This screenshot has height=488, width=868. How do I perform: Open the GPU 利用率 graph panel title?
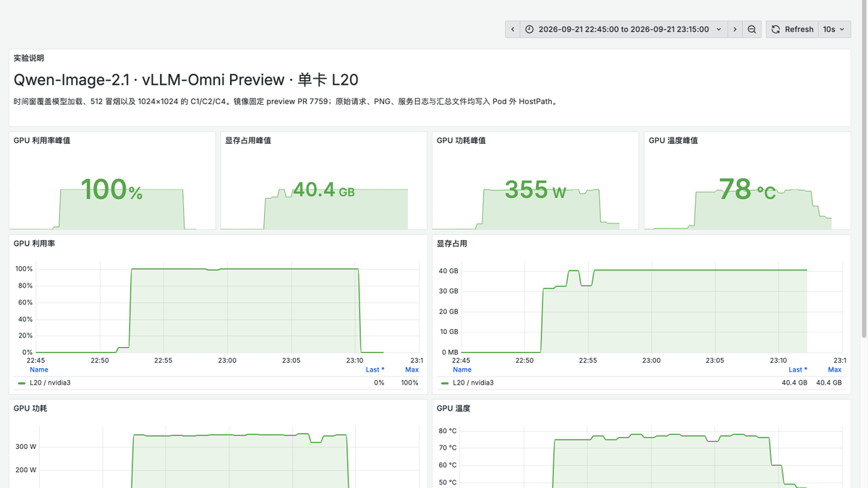coord(35,244)
